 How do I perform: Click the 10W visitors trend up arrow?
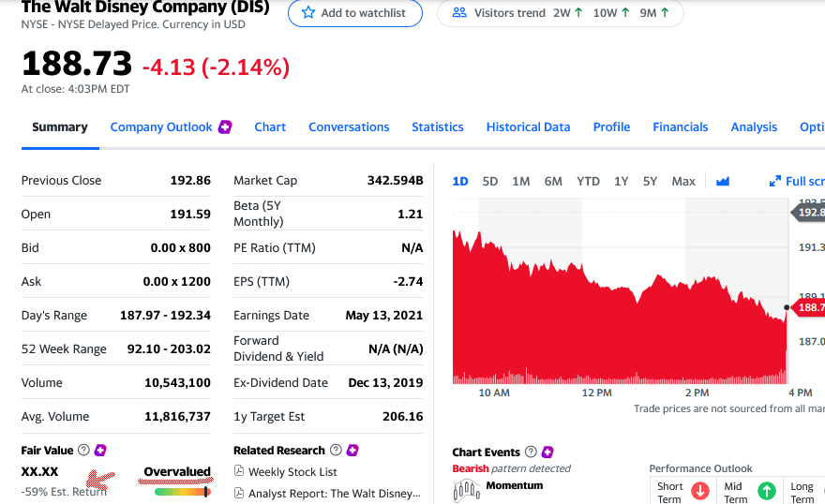625,12
